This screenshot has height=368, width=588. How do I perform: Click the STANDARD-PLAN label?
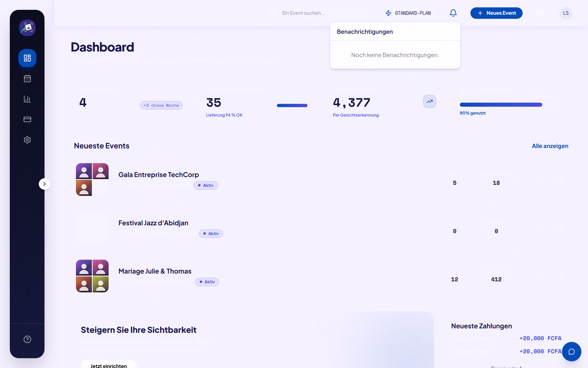[x=413, y=13]
